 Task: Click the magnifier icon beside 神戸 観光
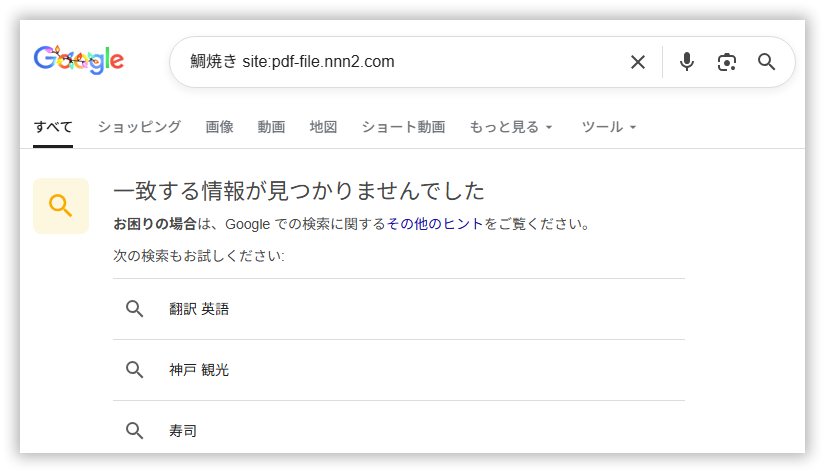coord(135,370)
